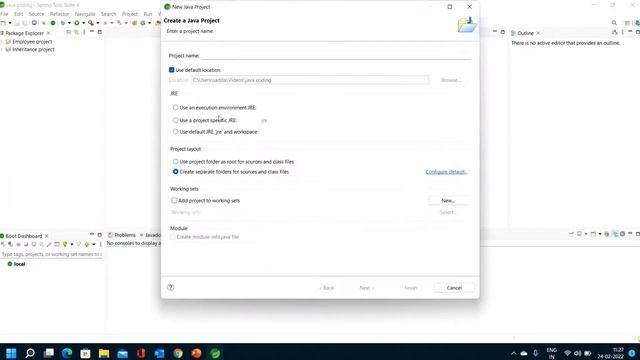Open the Navigate menu
The width and height of the screenshot is (640, 360).
(x=85, y=14)
